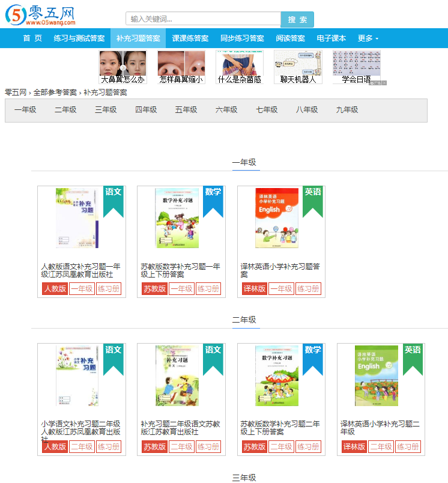Click the 零五网 site logo

pos(40,15)
